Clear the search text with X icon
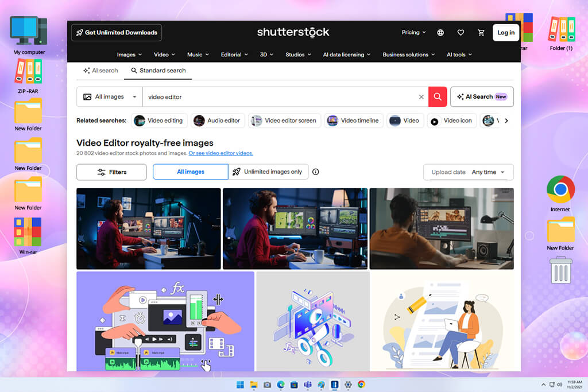This screenshot has width=588, height=392. [x=421, y=96]
